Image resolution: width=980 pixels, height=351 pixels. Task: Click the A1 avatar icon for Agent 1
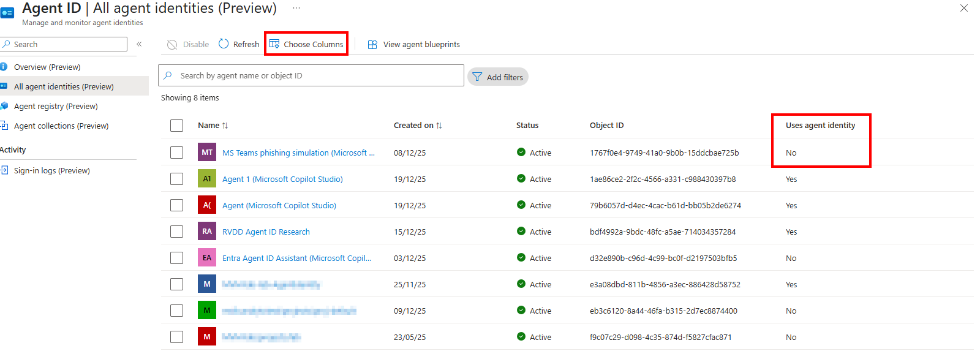[207, 179]
